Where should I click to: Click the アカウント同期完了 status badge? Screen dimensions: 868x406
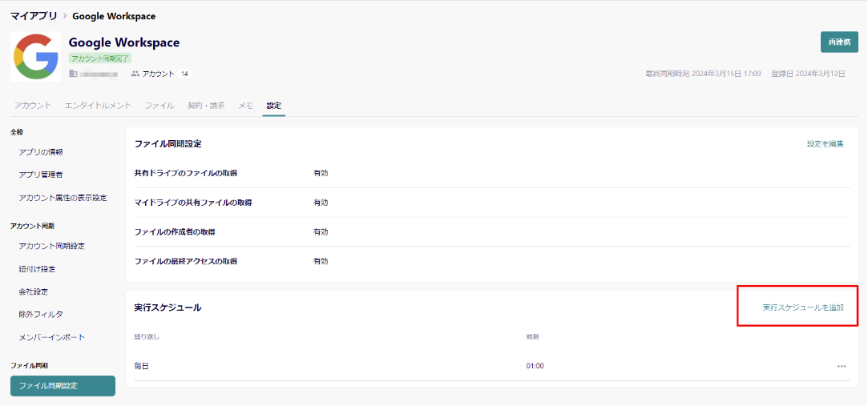pos(100,58)
